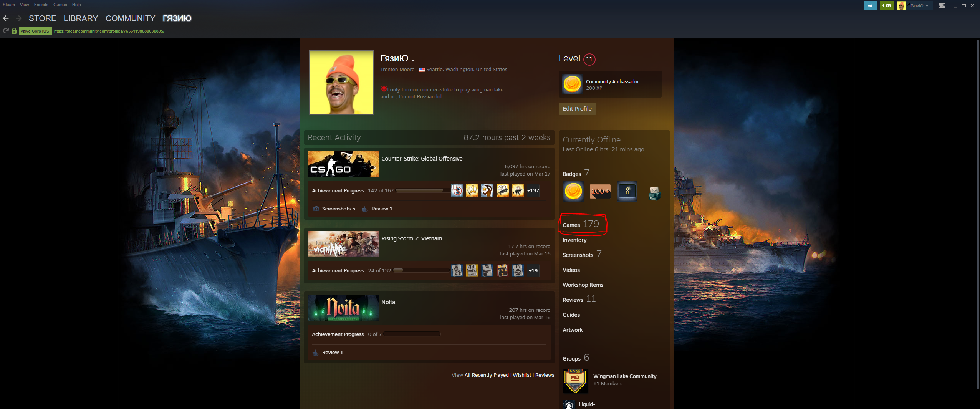Image resolution: width=980 pixels, height=409 pixels.
Task: Click the Level 11 badge circle
Action: coord(589,59)
